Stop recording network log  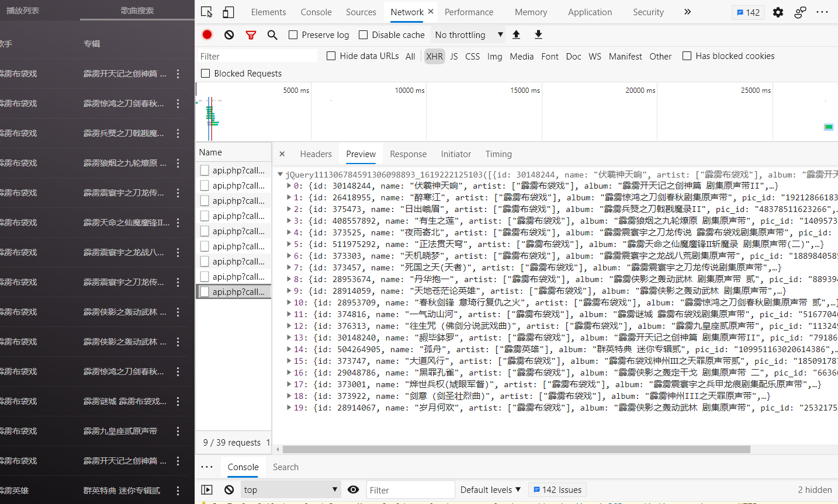[x=207, y=34]
